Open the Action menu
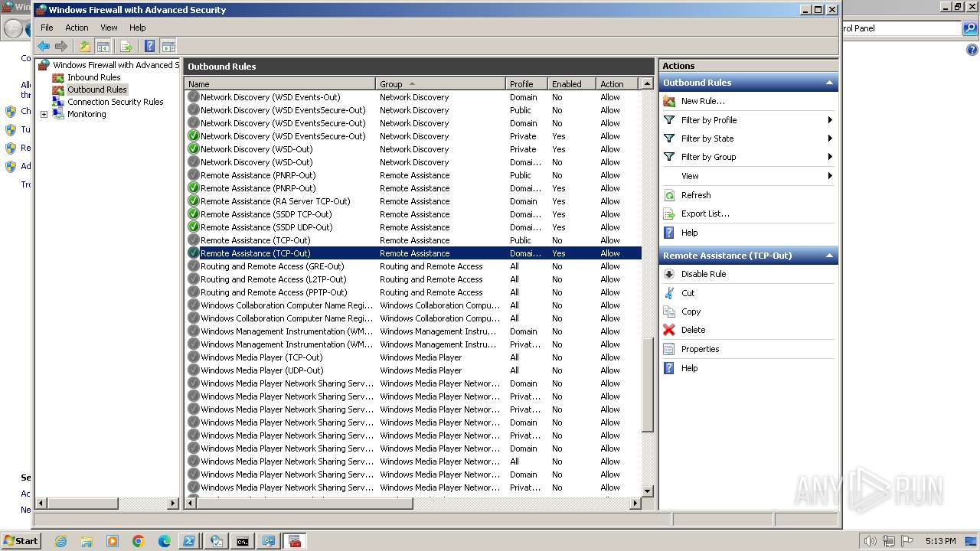Image resolution: width=980 pixels, height=551 pixels. (77, 28)
